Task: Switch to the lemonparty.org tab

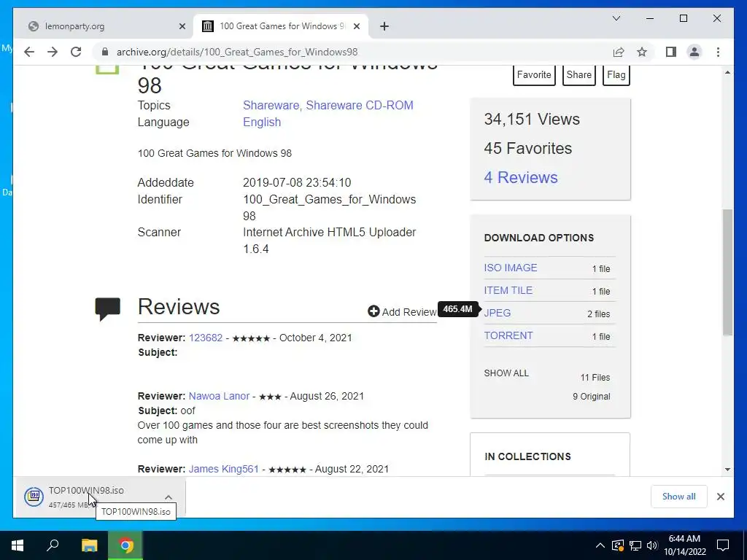Action: click(102, 26)
